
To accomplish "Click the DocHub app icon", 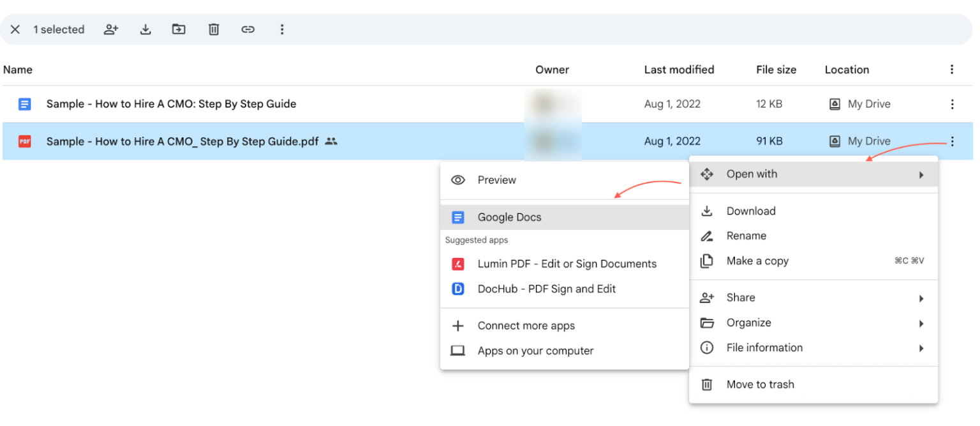I will point(457,289).
